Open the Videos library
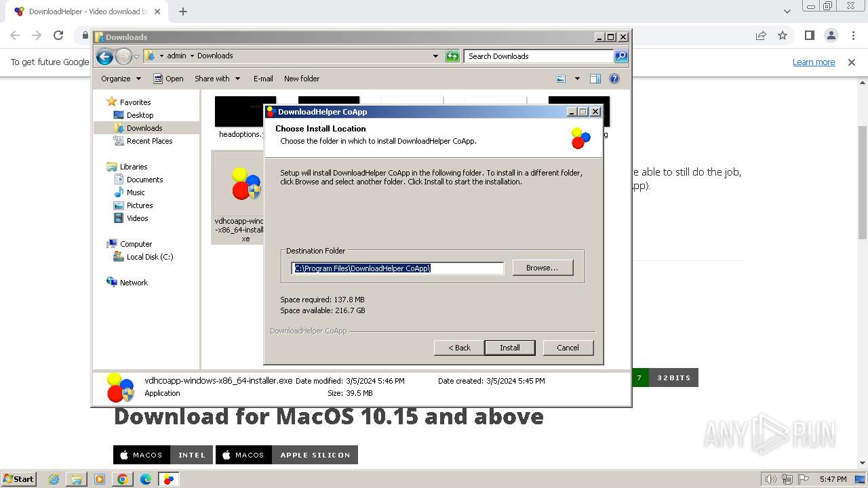 point(137,218)
